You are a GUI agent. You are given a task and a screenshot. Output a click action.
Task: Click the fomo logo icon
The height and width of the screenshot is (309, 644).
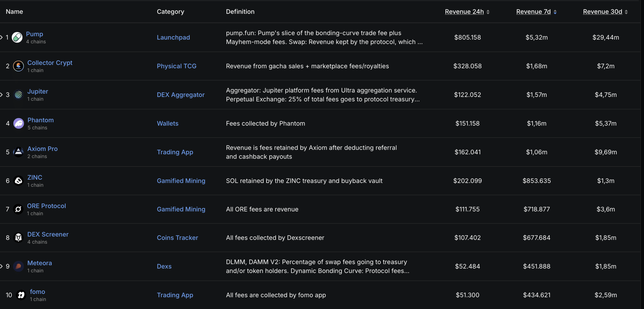click(x=21, y=295)
